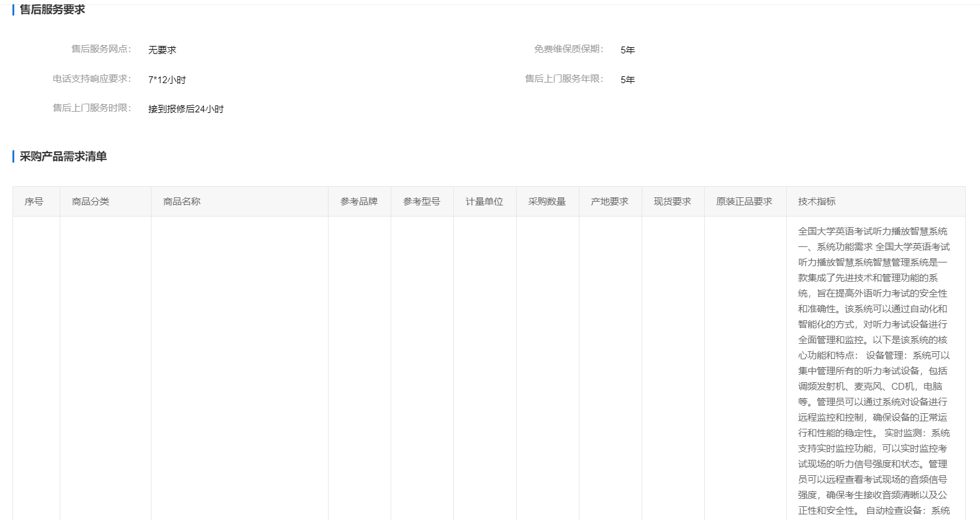Select the 现货要求 column header

(x=673, y=201)
